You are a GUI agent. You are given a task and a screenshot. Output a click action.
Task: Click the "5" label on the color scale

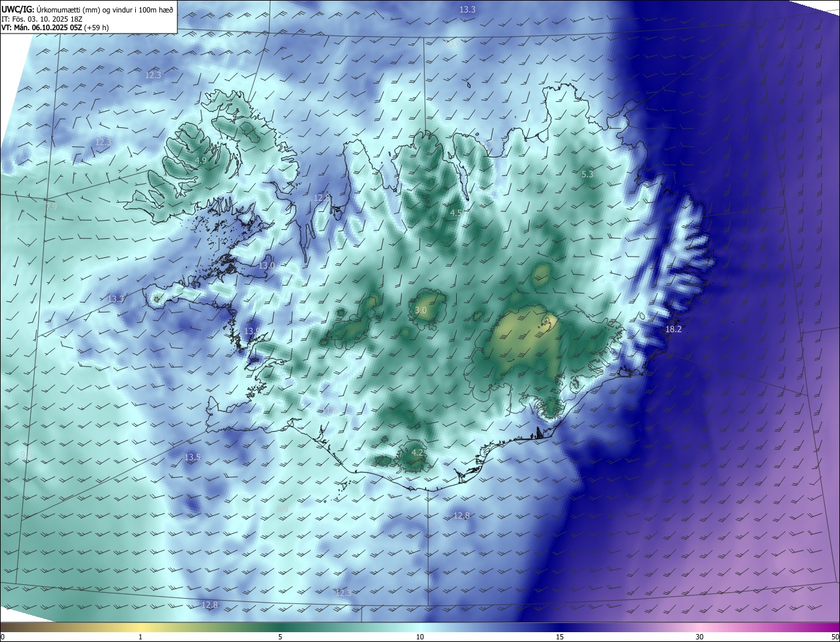coord(280,637)
